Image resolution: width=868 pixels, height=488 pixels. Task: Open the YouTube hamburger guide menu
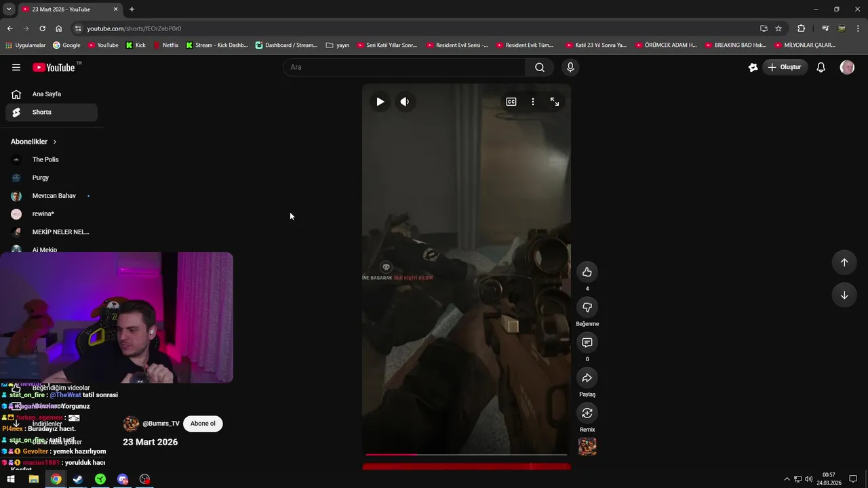[x=16, y=67]
